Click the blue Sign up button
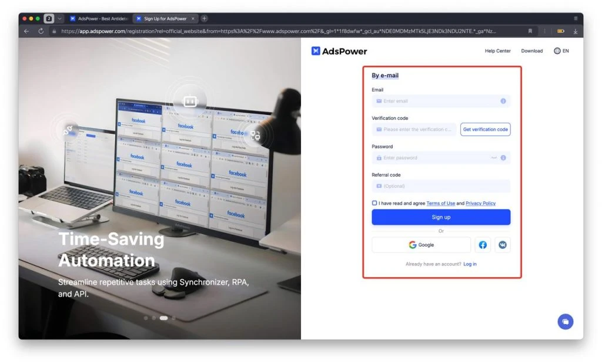This screenshot has width=602, height=364. coord(441,217)
